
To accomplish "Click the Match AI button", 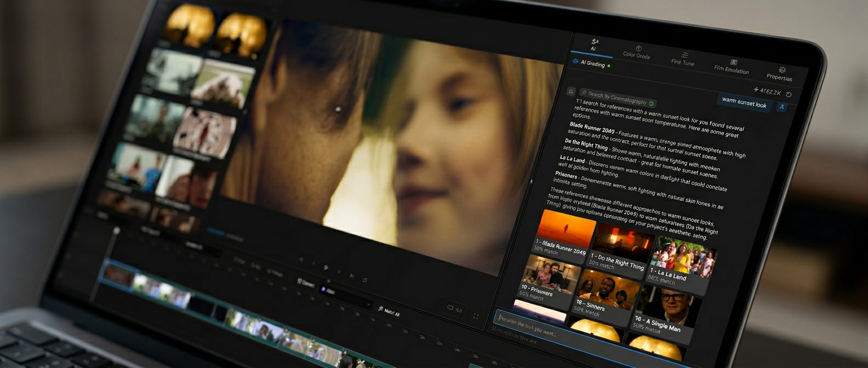I will click(x=389, y=312).
